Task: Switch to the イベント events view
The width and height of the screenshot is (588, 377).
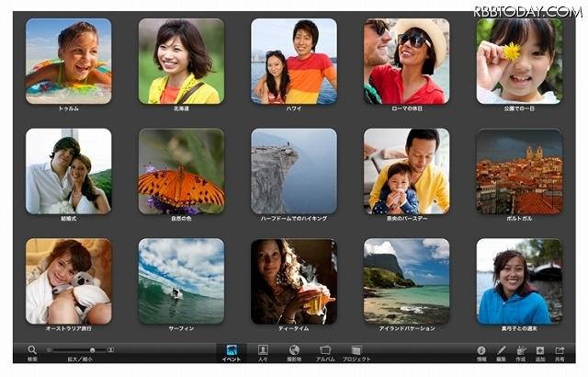Action: (232, 350)
